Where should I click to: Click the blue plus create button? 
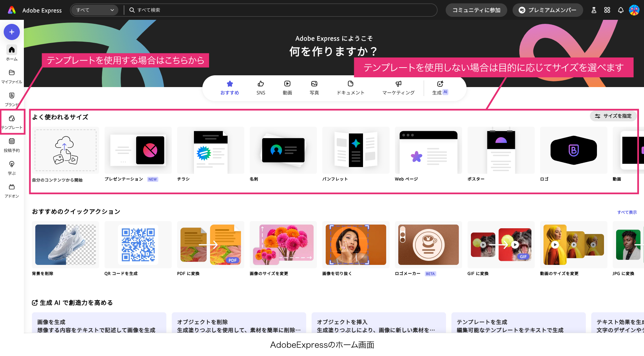pyautogui.click(x=12, y=32)
